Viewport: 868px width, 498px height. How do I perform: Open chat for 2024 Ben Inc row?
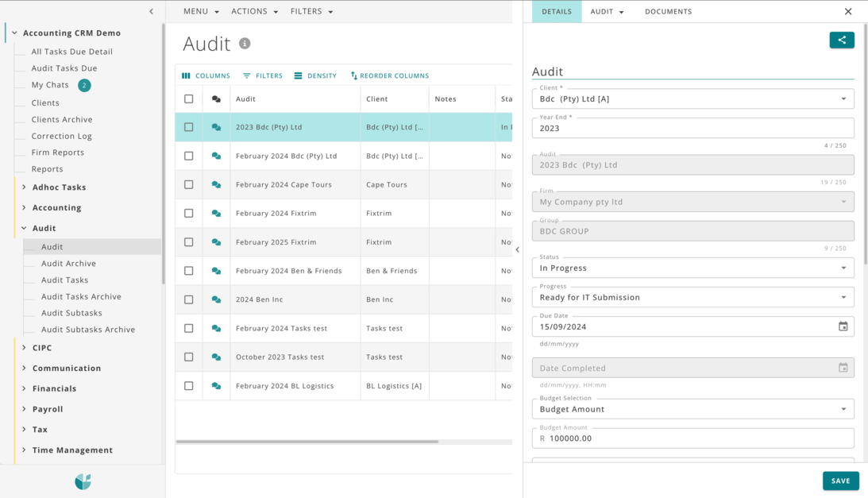tap(216, 299)
